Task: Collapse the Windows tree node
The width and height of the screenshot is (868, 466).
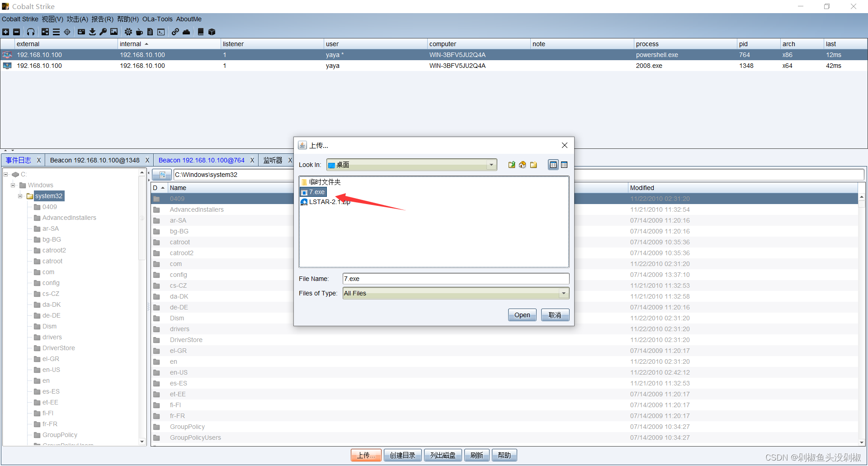Action: pyautogui.click(x=13, y=185)
